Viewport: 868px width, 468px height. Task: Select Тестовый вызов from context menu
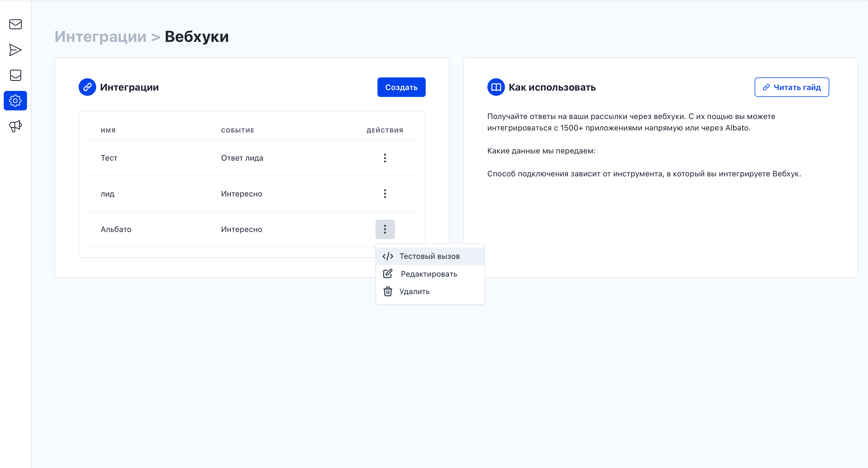[x=429, y=256]
